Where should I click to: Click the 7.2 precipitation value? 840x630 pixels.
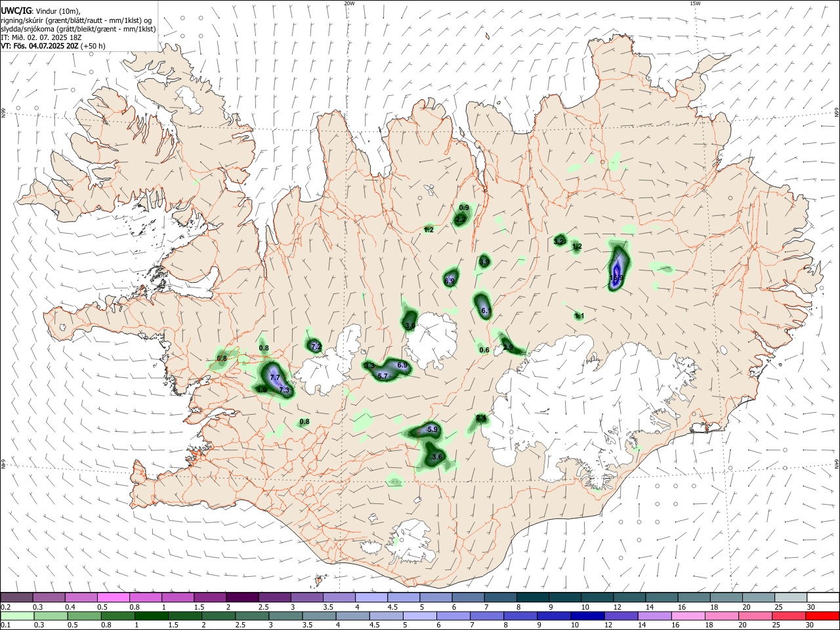coord(316,346)
